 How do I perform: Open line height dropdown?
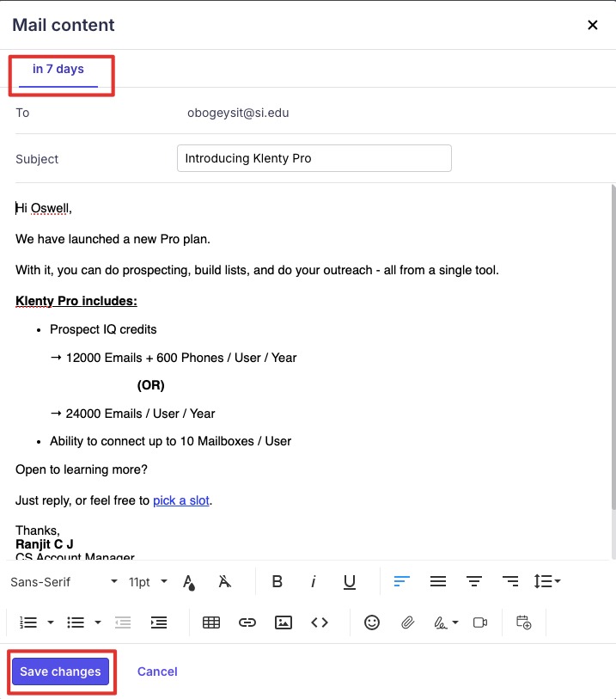[x=547, y=581]
